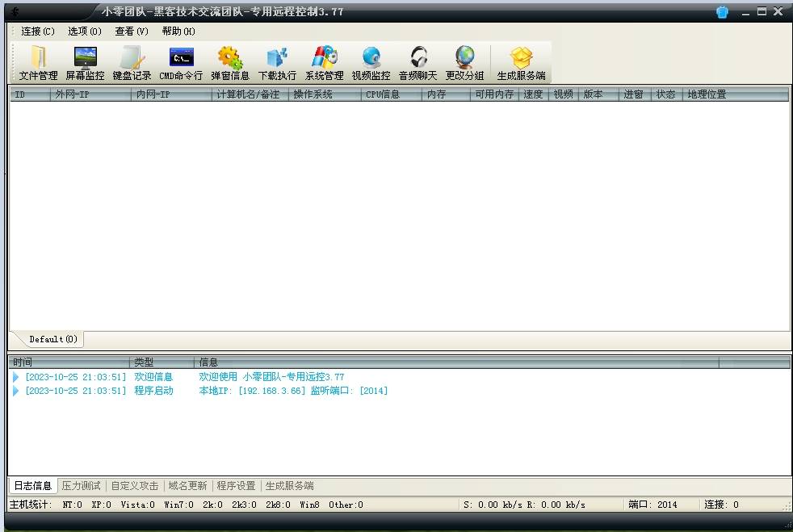
Task: Switch to the 程序设置 bottom tab
Action: click(x=236, y=486)
